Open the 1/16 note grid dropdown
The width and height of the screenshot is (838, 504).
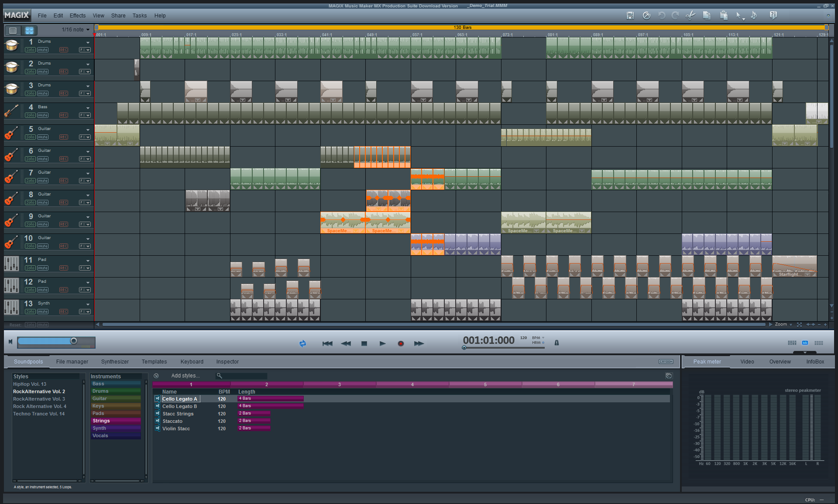(x=76, y=30)
